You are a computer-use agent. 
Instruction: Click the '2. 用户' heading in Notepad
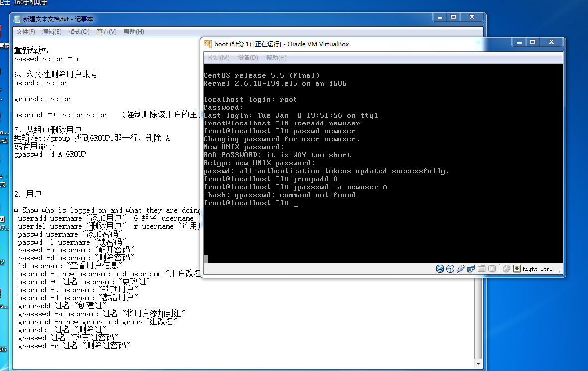point(28,194)
